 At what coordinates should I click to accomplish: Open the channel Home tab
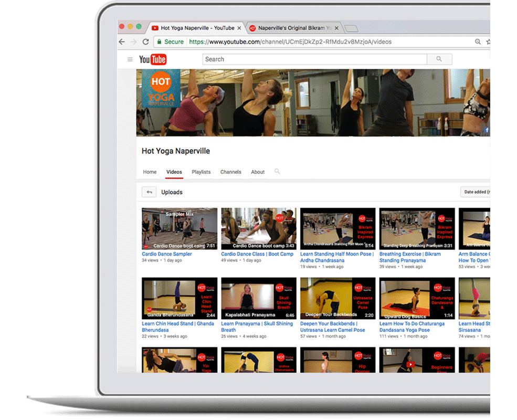pos(150,172)
